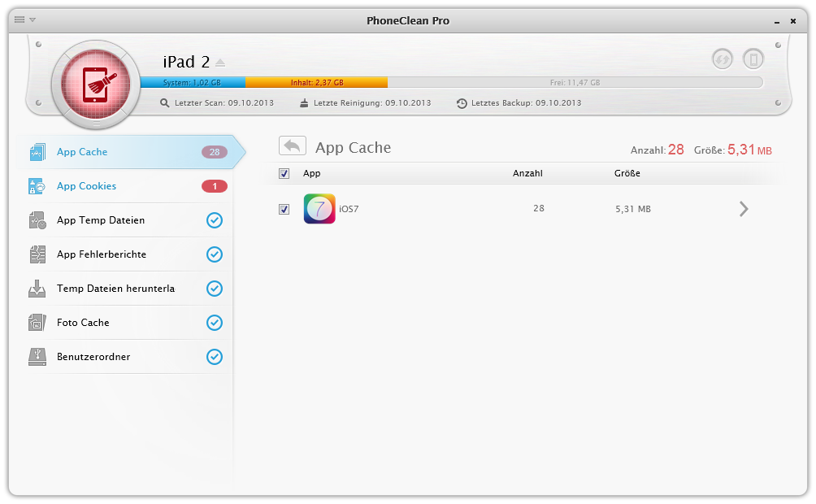
Task: Go back using the App Cache back arrow
Action: 293,146
